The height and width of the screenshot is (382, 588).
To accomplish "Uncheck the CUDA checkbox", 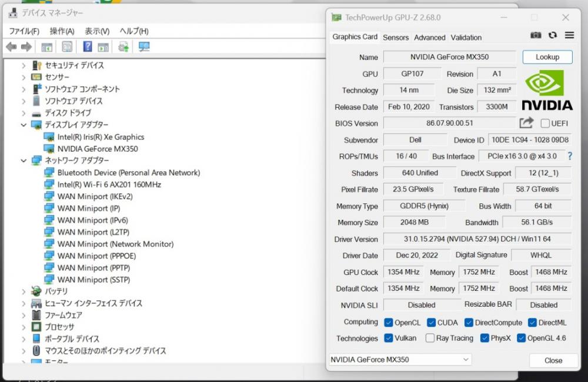I will (431, 323).
